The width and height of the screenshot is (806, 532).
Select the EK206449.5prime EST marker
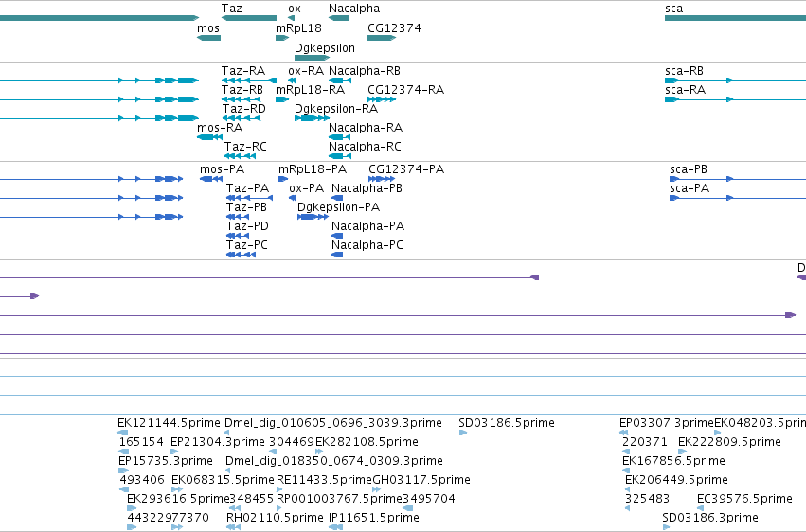click(627, 489)
